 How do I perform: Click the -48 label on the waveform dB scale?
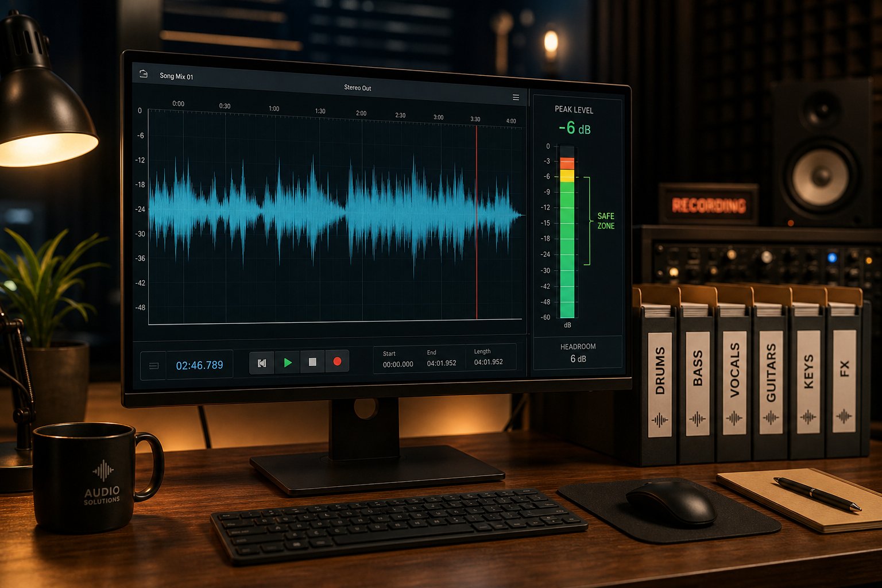click(x=140, y=307)
